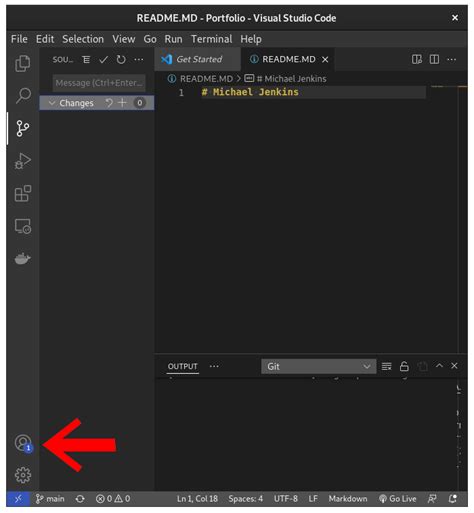474x513 pixels.
Task: Open editor more actions menu
Action: coord(452,59)
